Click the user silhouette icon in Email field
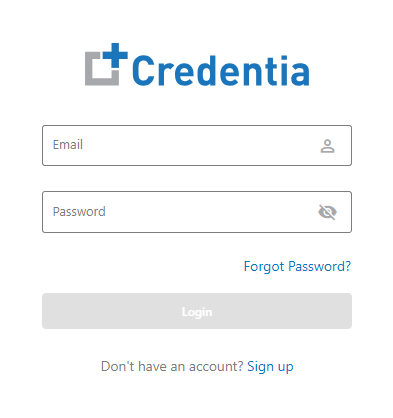 click(x=327, y=146)
